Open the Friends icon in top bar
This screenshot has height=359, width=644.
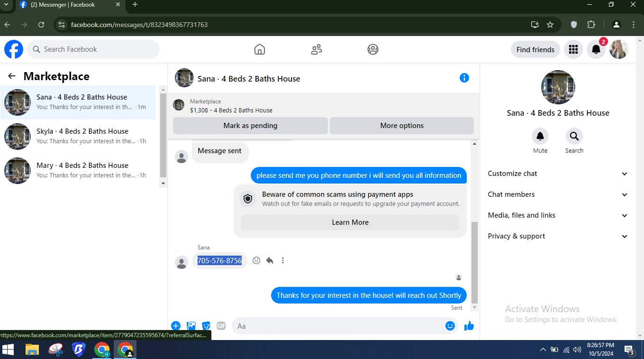317,49
